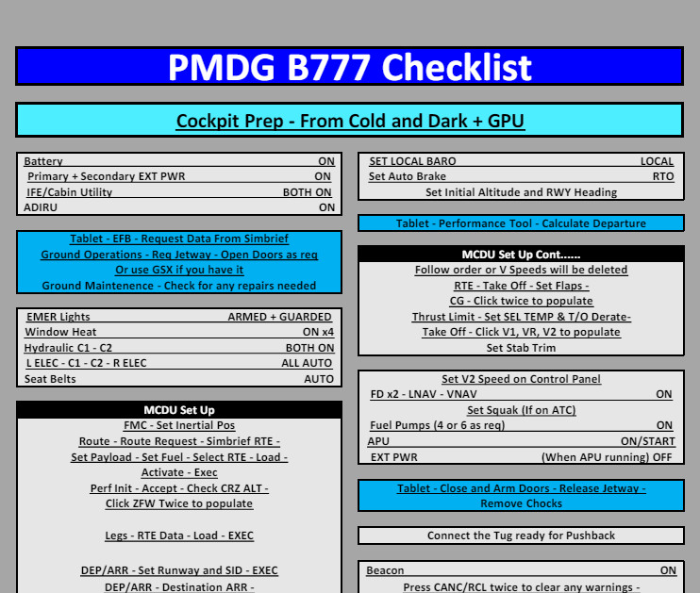Click 'Or use GSX if you have it'

point(179,270)
